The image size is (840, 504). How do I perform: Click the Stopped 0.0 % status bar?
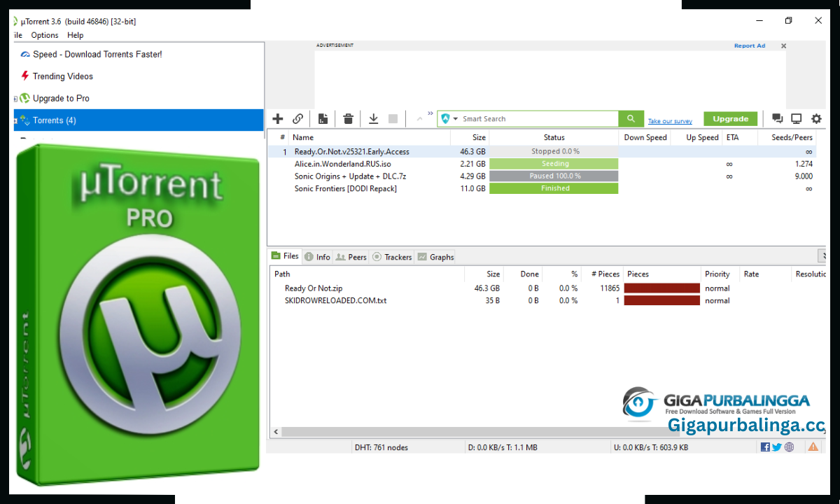pyautogui.click(x=554, y=151)
